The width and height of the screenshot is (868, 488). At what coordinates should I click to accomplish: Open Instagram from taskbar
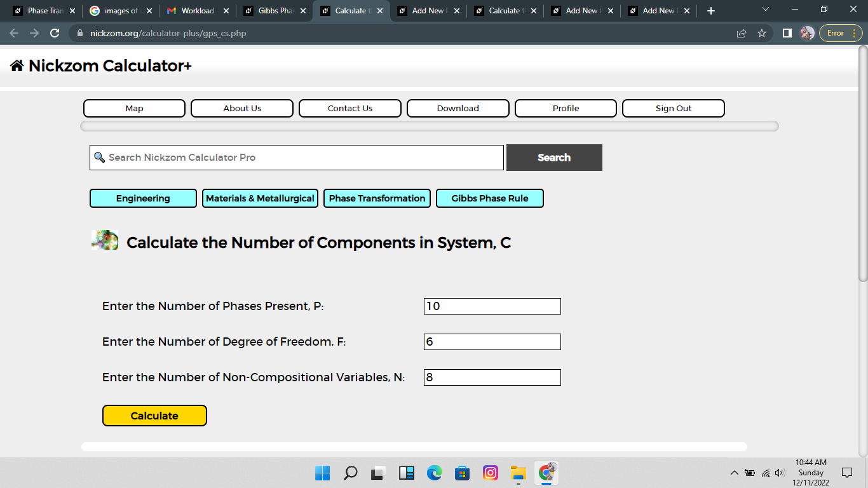coord(491,473)
